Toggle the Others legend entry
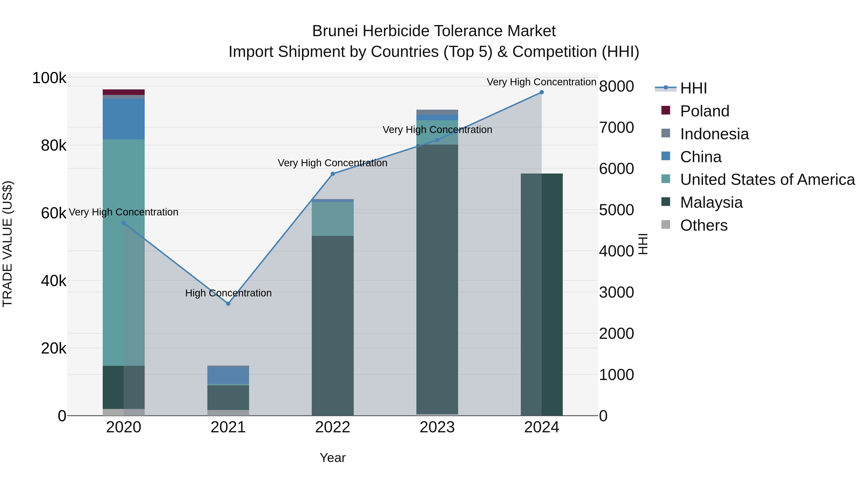Viewport: 868px width, 488px height. pyautogui.click(x=694, y=225)
